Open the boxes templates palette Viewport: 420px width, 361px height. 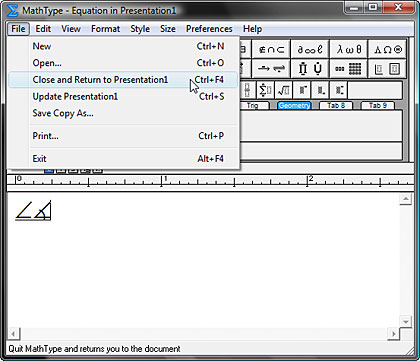[387, 69]
